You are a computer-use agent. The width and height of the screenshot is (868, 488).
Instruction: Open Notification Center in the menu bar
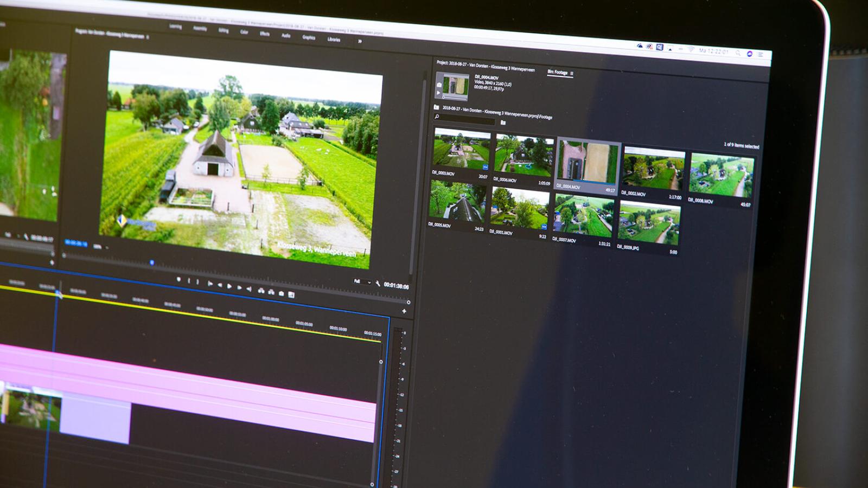[761, 54]
